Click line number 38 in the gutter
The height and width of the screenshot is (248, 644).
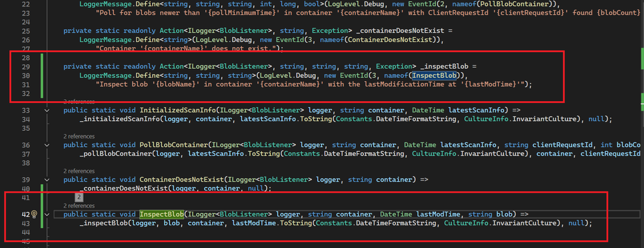click(x=26, y=162)
